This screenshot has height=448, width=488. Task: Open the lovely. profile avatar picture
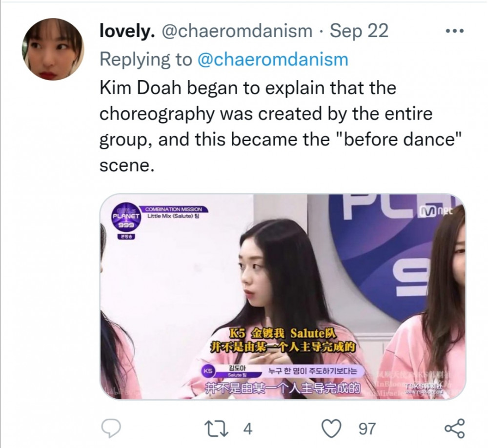coord(53,49)
